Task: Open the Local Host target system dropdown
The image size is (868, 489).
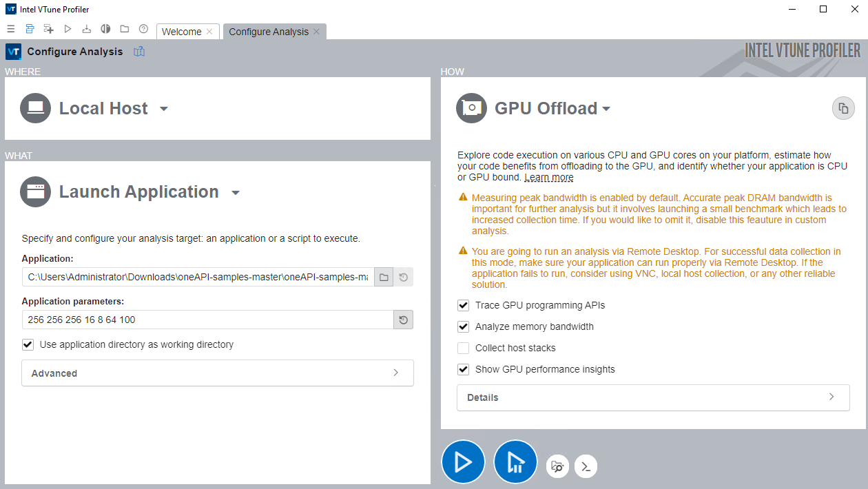Action: click(x=163, y=109)
